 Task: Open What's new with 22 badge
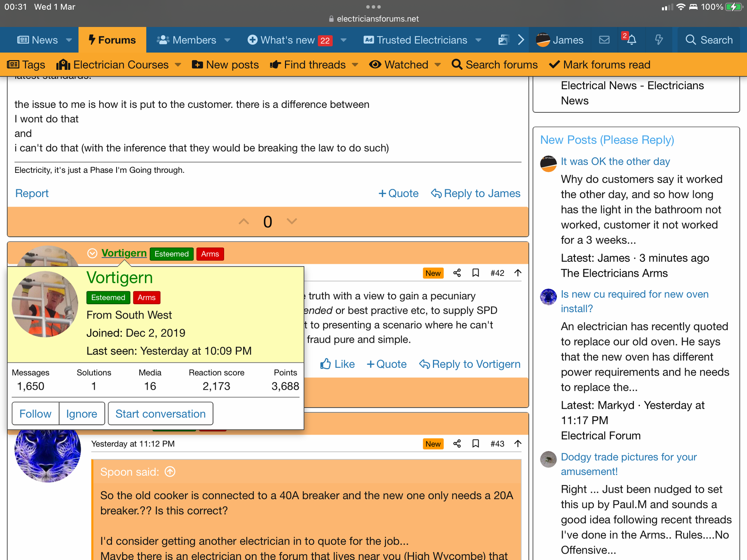289,40
